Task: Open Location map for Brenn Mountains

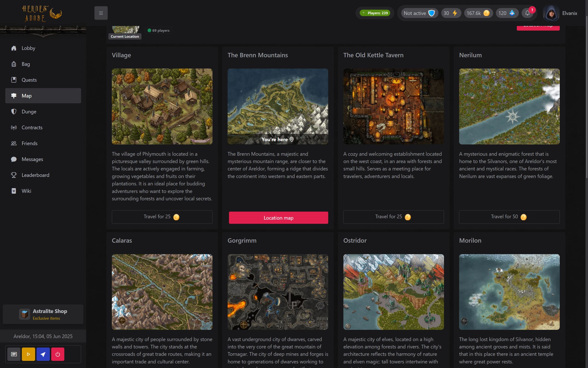Action: [278, 218]
